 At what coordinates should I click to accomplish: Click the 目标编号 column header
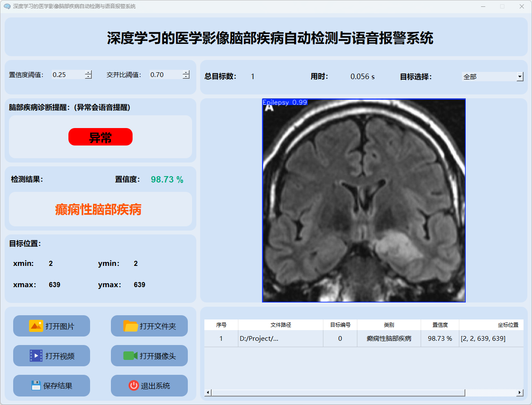point(340,325)
